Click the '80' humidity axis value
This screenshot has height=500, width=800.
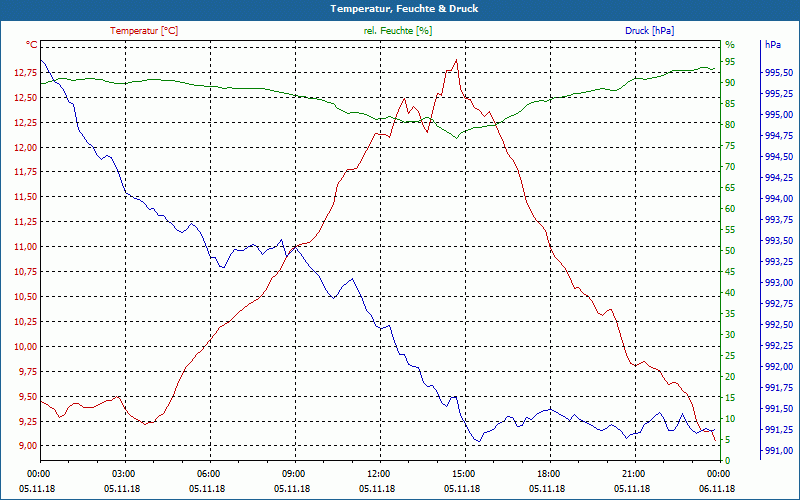730,124
